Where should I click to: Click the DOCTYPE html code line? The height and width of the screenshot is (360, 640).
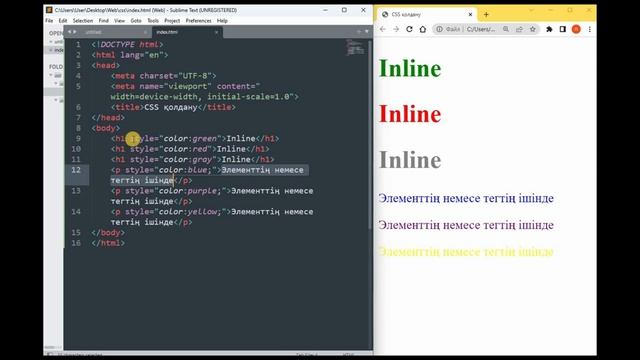(127, 44)
